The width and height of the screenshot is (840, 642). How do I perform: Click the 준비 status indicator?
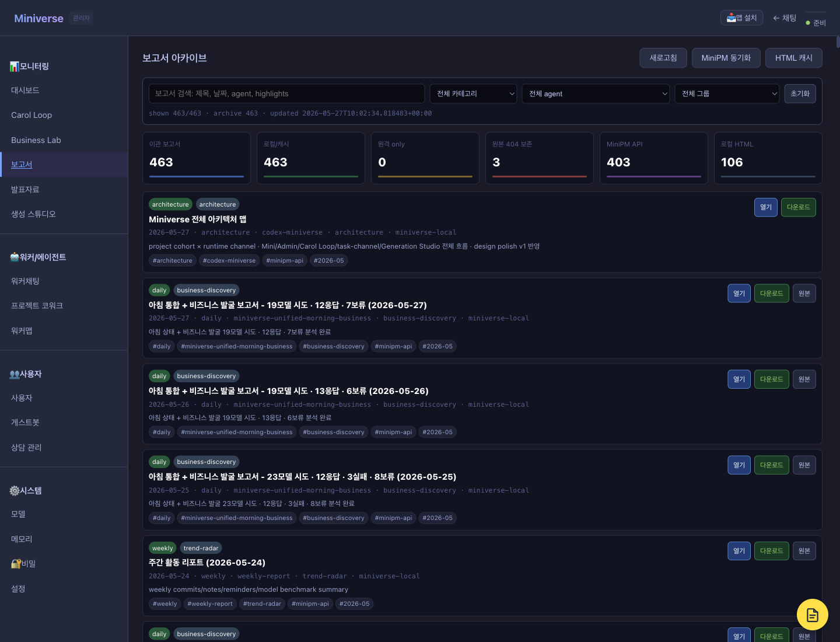click(815, 23)
